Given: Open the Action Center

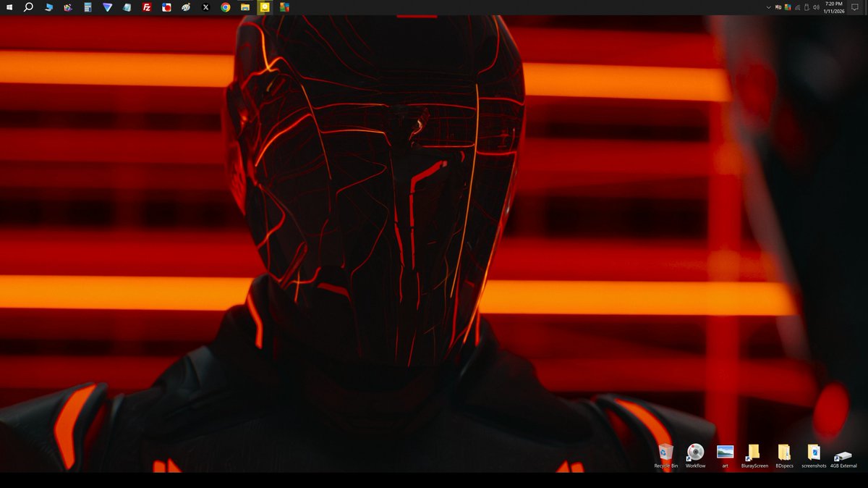Looking at the screenshot, I should [x=854, y=7].
